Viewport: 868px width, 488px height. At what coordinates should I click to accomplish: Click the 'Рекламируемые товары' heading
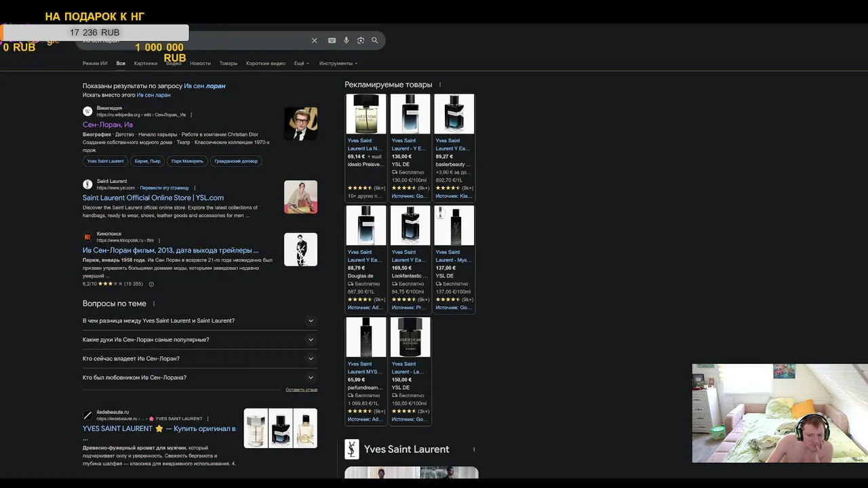point(388,85)
